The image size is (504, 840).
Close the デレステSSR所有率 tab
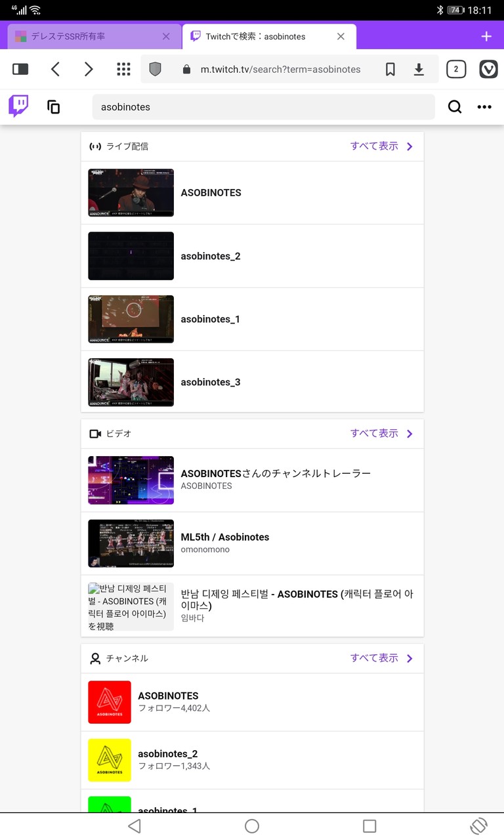point(166,37)
